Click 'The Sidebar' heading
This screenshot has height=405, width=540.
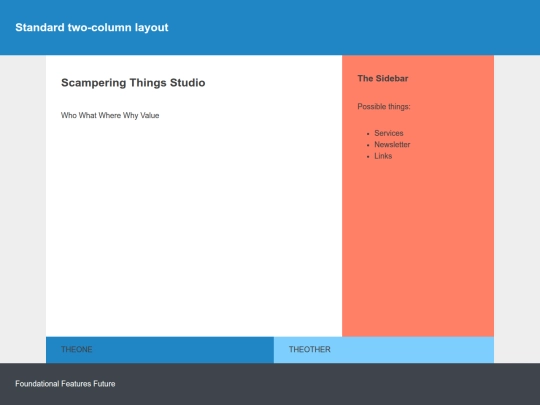click(x=383, y=79)
